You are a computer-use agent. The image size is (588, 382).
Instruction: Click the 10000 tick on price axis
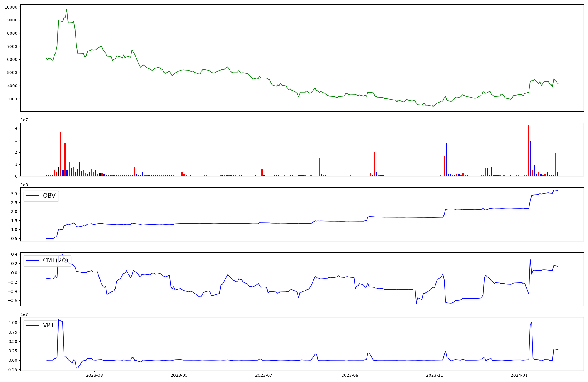[11, 7]
